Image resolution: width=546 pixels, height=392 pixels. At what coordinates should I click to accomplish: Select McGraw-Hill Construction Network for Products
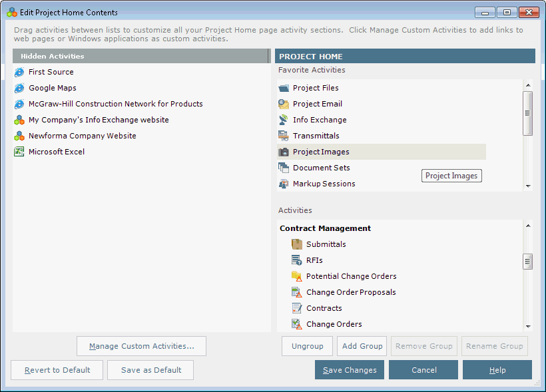tap(116, 104)
